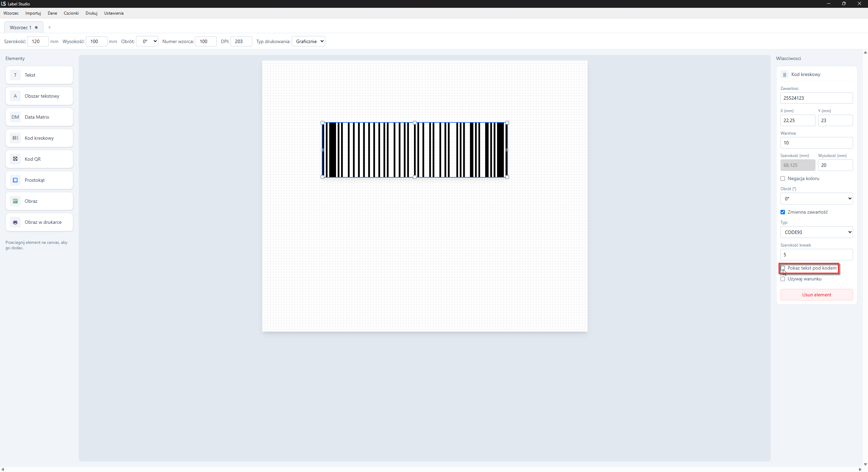Enable Pokaz tekst pod kodem
Screen dimensions: 868x472
click(x=783, y=268)
